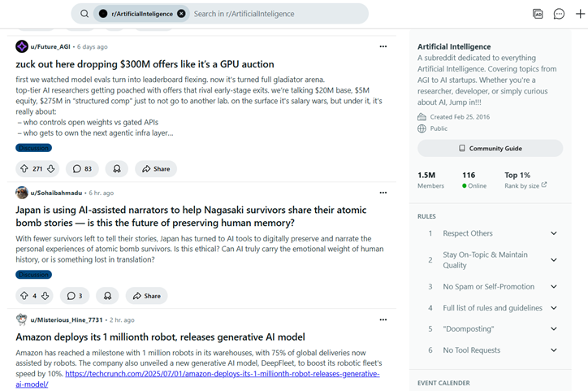Give award to the Nagasaki post
This screenshot has width=588, height=391.
click(107, 296)
